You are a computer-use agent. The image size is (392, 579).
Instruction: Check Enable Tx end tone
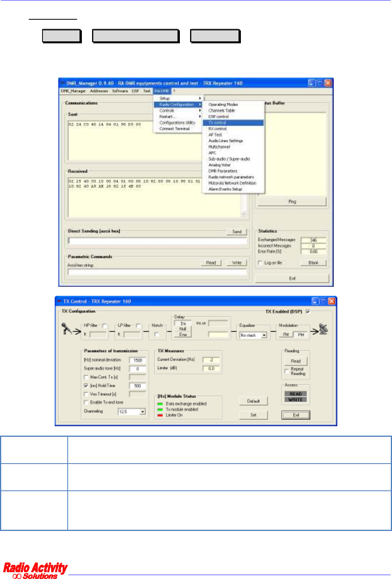pyautogui.click(x=86, y=402)
